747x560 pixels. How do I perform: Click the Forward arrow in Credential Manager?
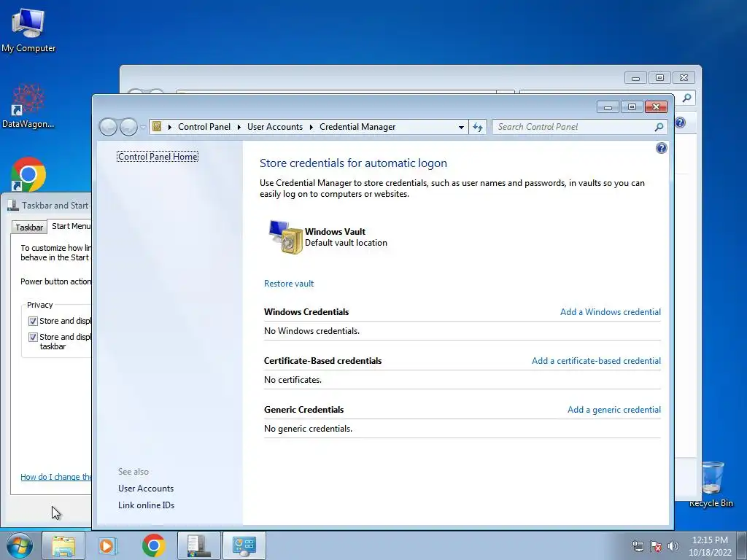click(128, 127)
